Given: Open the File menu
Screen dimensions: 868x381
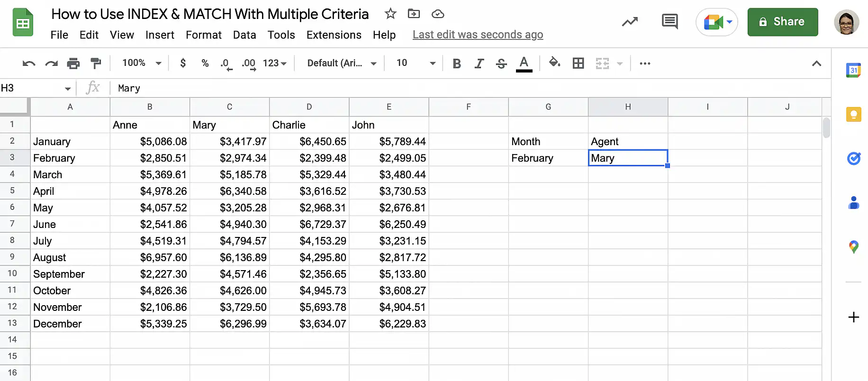Looking at the screenshot, I should tap(59, 35).
